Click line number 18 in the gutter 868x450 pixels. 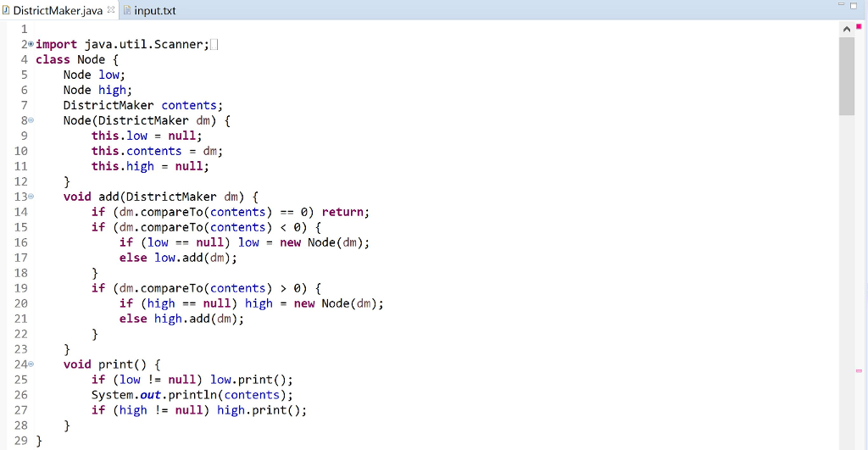[x=20, y=273]
